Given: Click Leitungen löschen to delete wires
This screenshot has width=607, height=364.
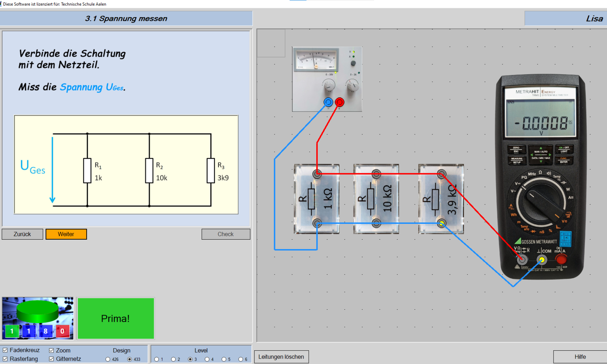Looking at the screenshot, I should click(x=281, y=357).
